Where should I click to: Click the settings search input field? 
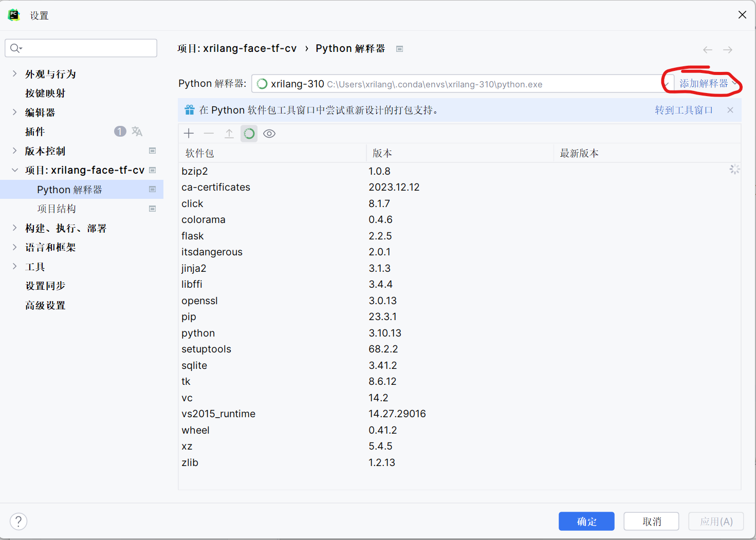coord(81,48)
